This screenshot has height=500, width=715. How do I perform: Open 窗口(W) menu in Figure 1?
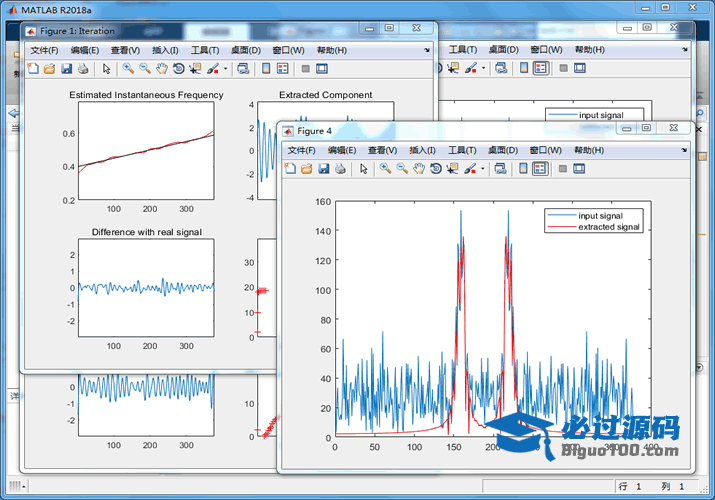tap(288, 50)
